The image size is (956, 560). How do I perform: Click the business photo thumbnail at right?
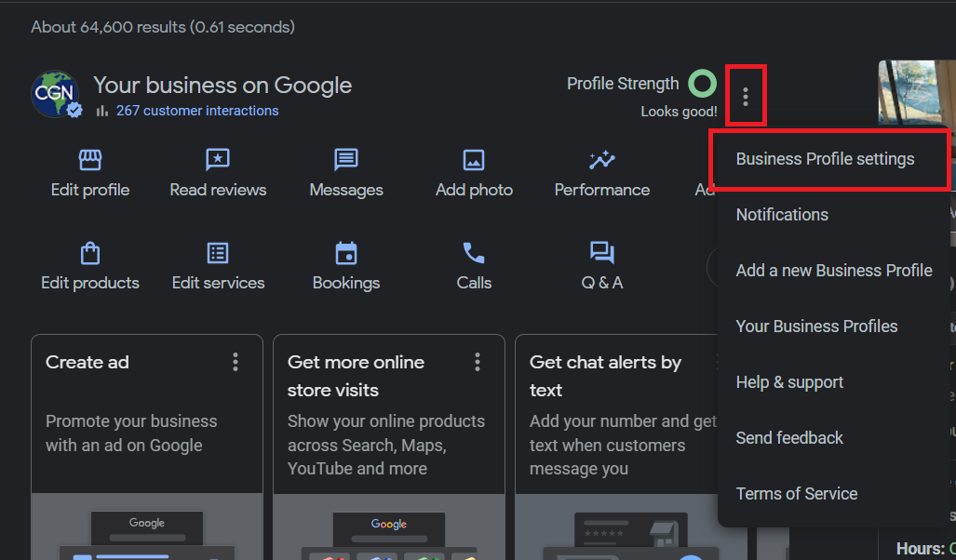coord(917,93)
